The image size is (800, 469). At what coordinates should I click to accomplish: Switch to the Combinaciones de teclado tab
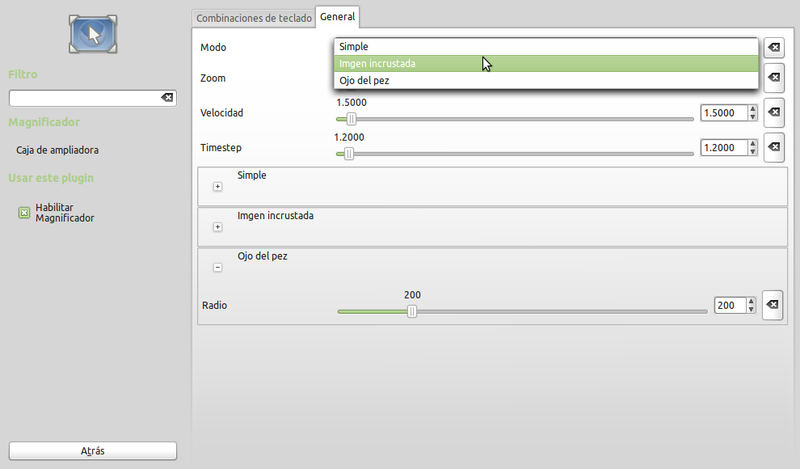point(254,18)
